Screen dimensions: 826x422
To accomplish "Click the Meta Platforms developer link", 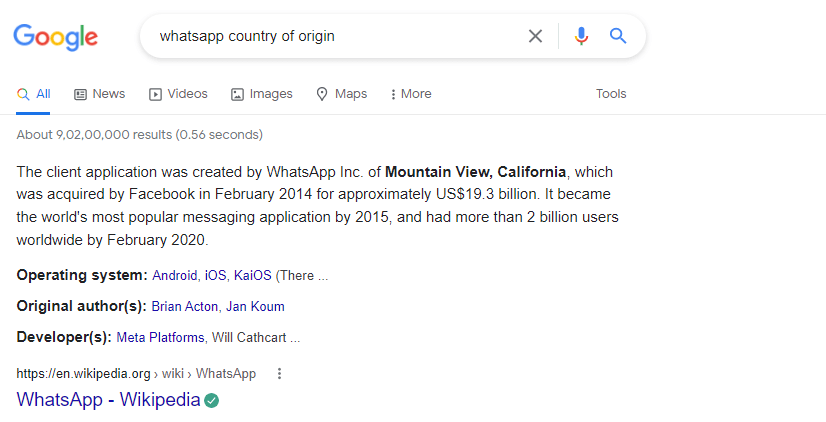I will pos(160,337).
